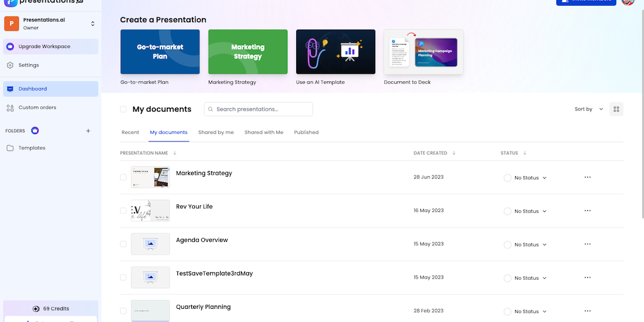This screenshot has width=644, height=322.
Task: Open the Go-to-market Plan template
Action: (160, 52)
